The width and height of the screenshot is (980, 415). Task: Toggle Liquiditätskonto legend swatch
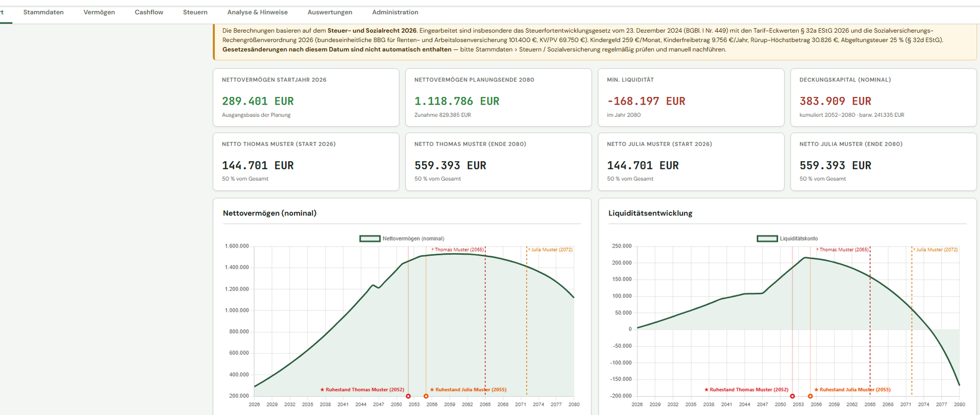[x=767, y=238]
